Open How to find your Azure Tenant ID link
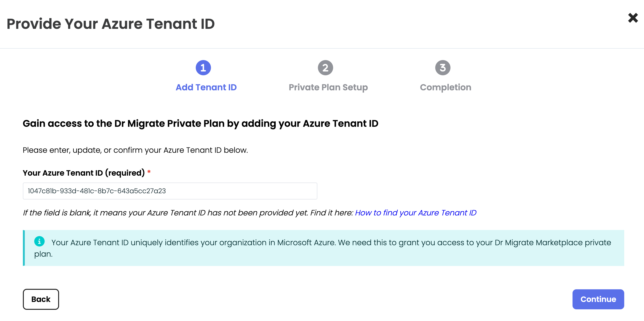 pos(416,213)
